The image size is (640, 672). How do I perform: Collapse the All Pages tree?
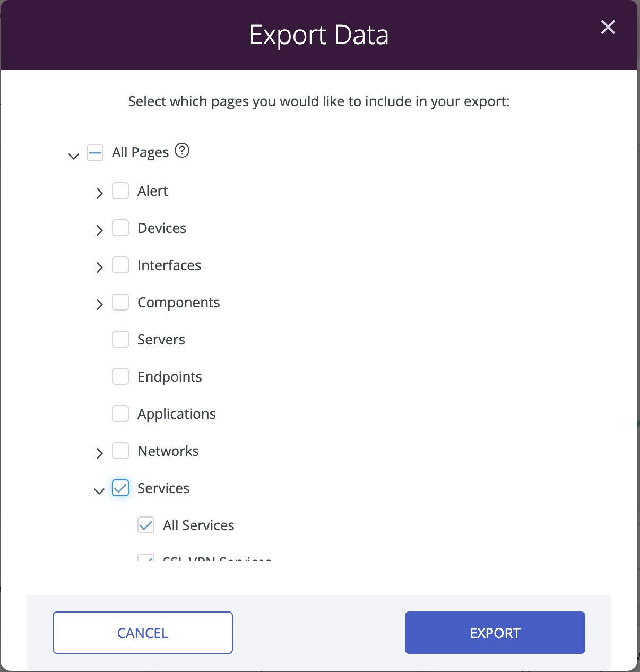74,156
